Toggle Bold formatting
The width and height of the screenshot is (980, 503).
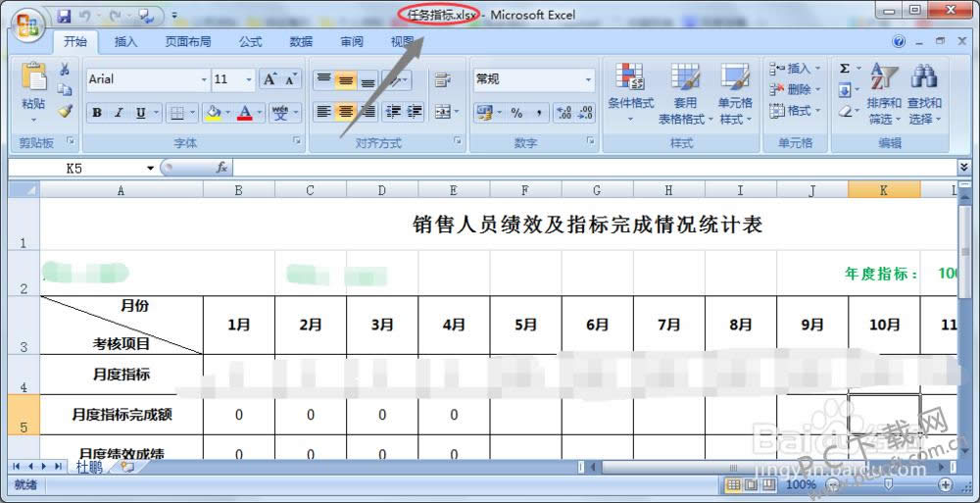[97, 113]
